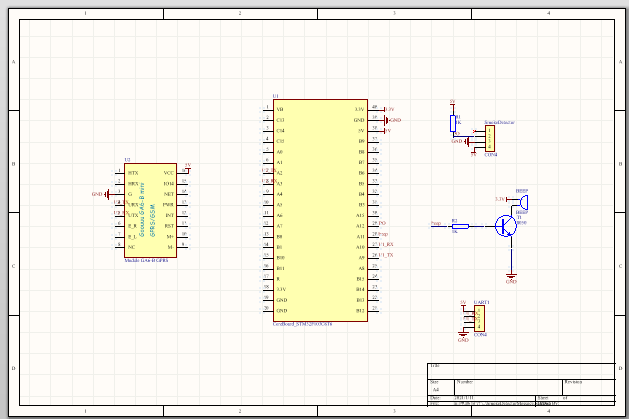This screenshot has height=419, width=629.
Task: Click the CoreBoard_STM32F103C6T6 comment text
Action: (x=302, y=324)
